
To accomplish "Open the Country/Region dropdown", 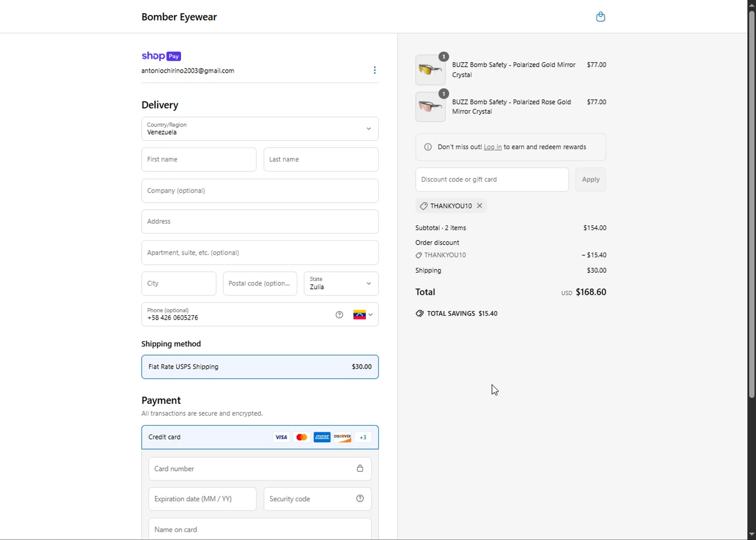I will (260, 129).
